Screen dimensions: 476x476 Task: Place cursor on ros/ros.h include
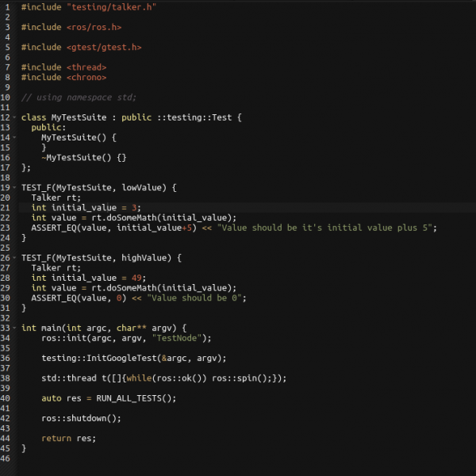coord(94,27)
